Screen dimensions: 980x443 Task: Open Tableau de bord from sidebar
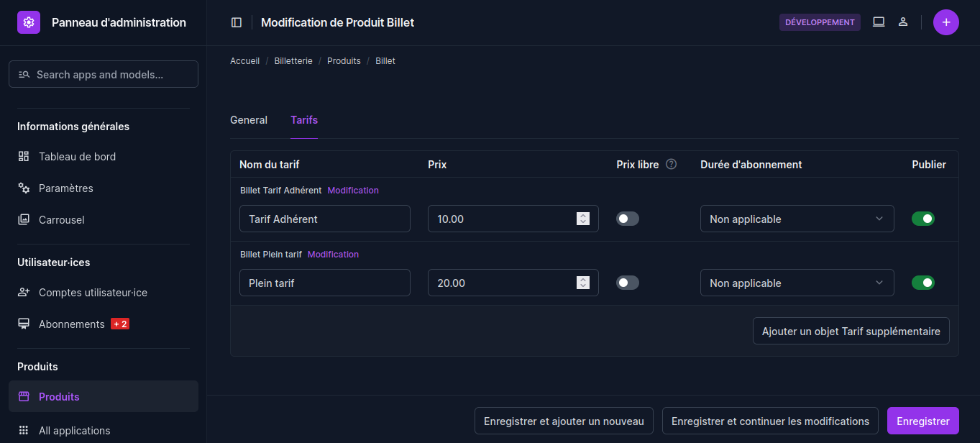pos(77,157)
